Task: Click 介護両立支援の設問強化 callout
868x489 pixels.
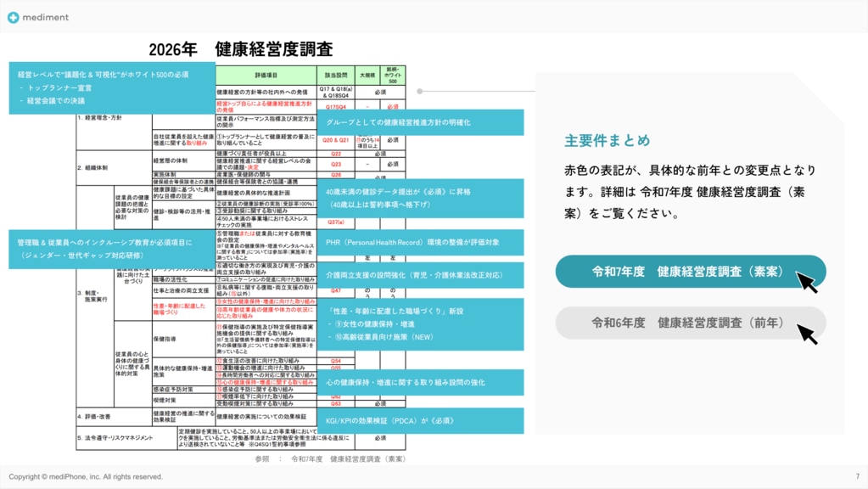Action: click(420, 275)
